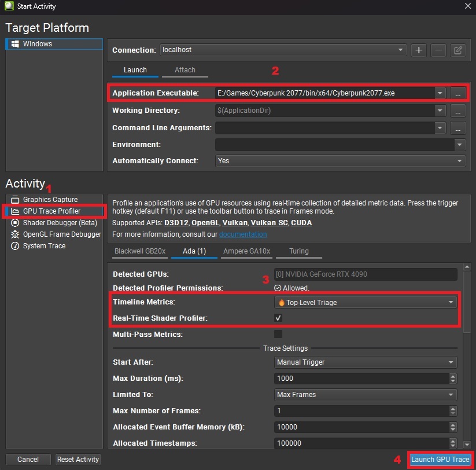Open the documentation link

point(243,234)
